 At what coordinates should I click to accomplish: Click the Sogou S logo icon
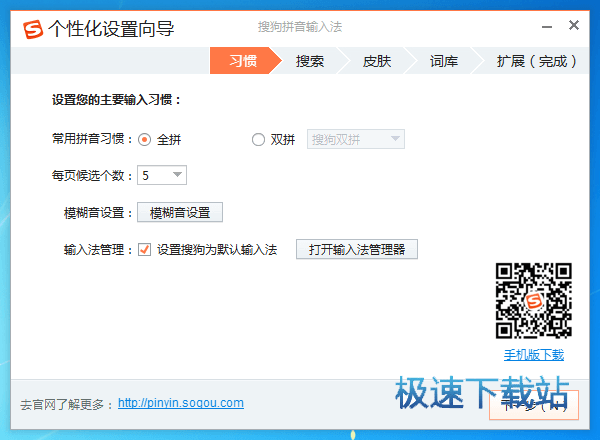tap(33, 29)
